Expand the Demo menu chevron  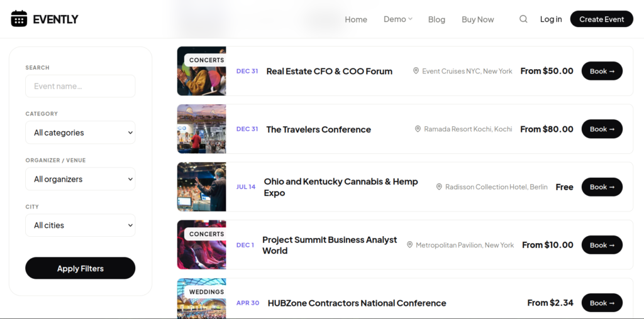click(410, 19)
